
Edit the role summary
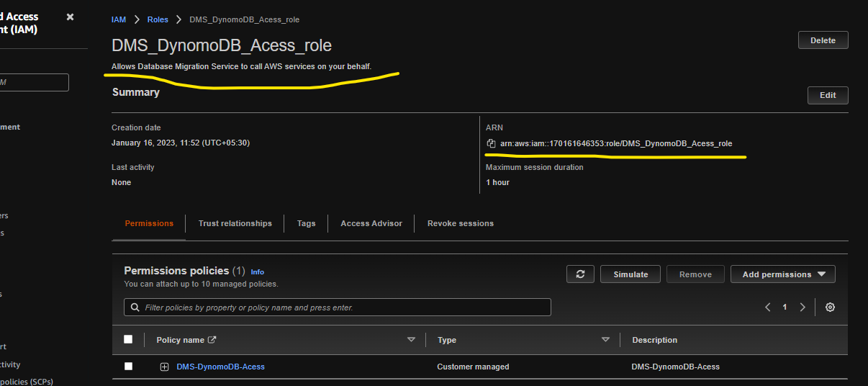pos(828,95)
